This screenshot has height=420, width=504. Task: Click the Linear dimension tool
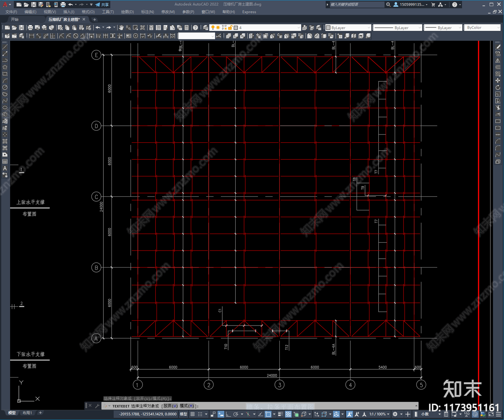click(31, 36)
